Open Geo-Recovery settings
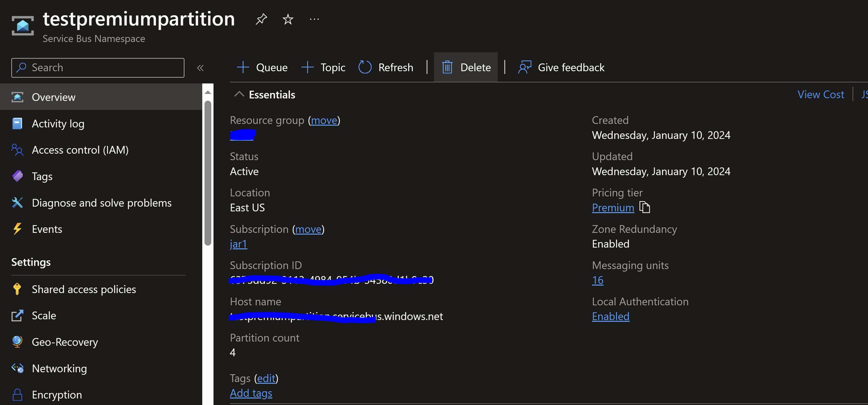 point(101,342)
